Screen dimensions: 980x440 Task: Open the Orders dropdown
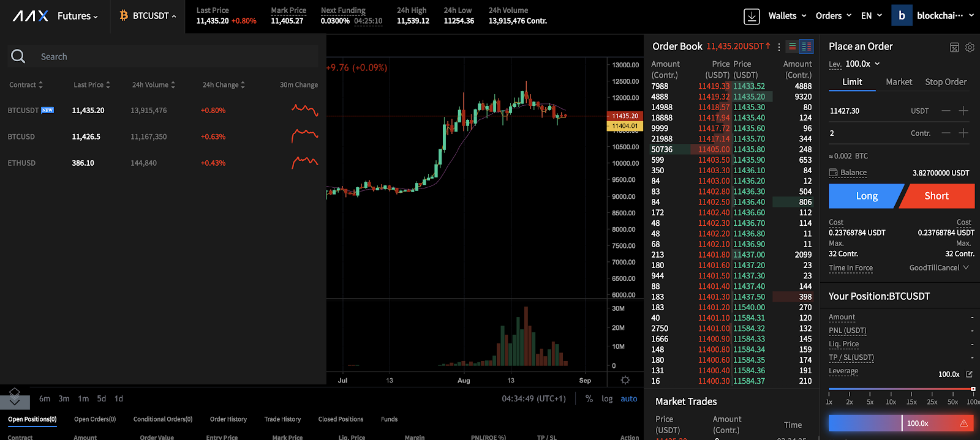coord(834,16)
